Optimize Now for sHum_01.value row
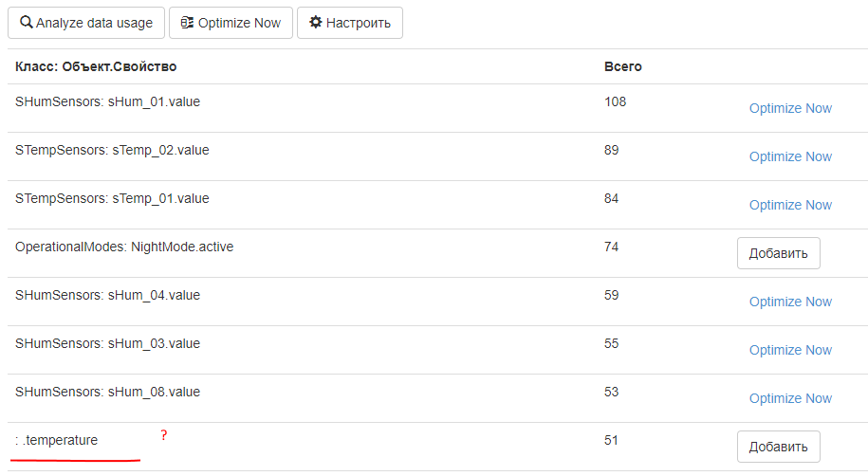Image resolution: width=868 pixels, height=476 pixels. tap(790, 108)
